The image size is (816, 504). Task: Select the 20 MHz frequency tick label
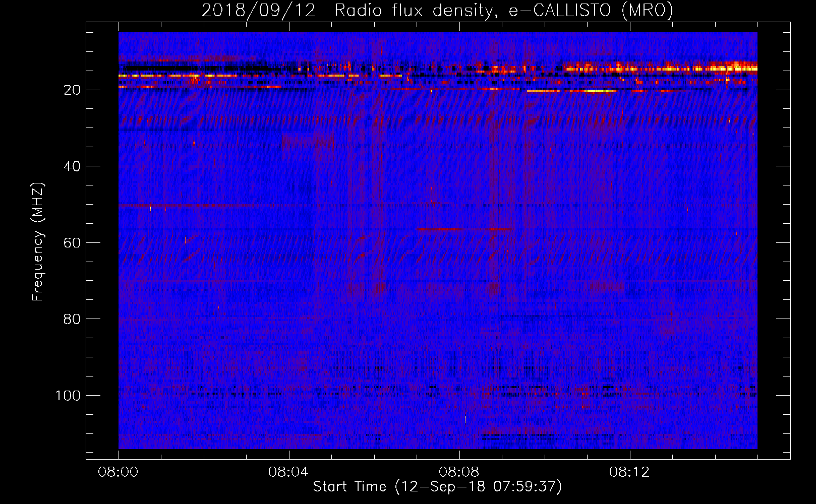pyautogui.click(x=72, y=90)
